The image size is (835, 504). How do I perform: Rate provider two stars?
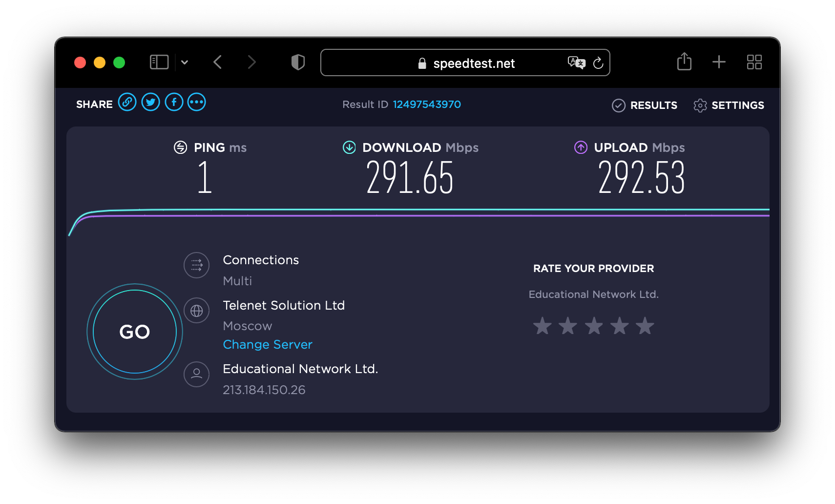[567, 326]
